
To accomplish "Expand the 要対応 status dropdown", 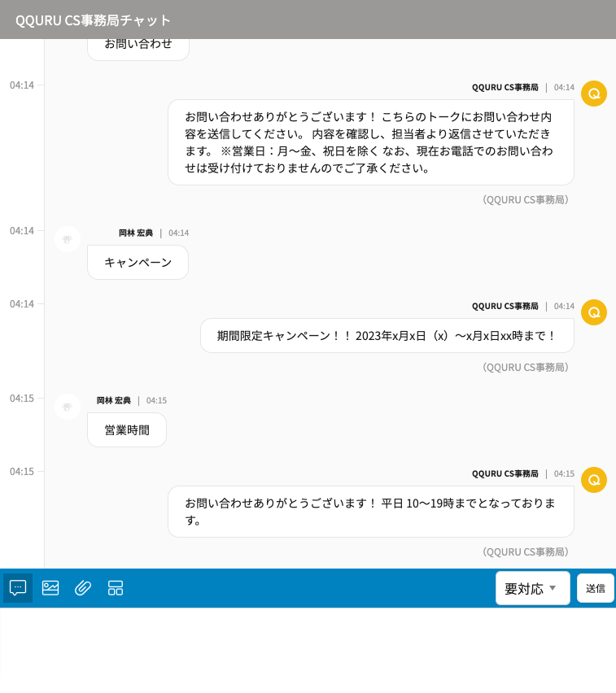I will (532, 588).
